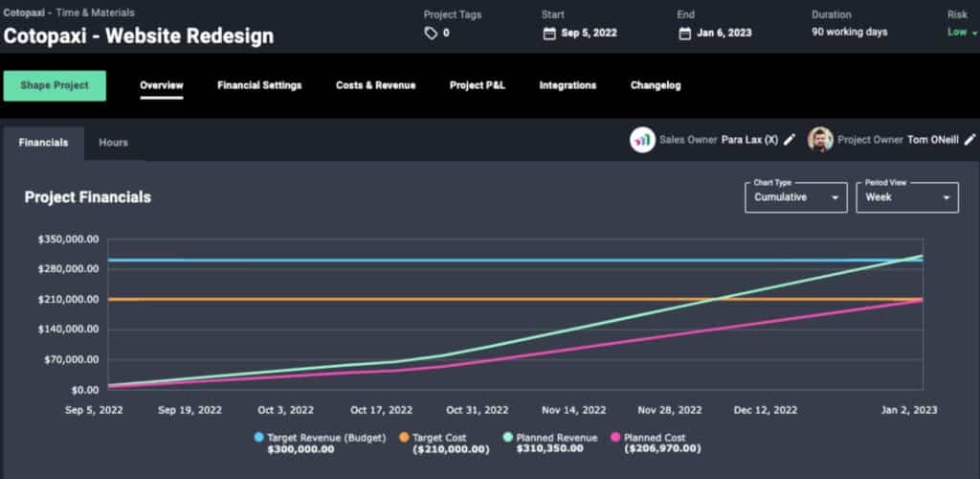Click the Project Tags tag icon

pyautogui.click(x=431, y=33)
